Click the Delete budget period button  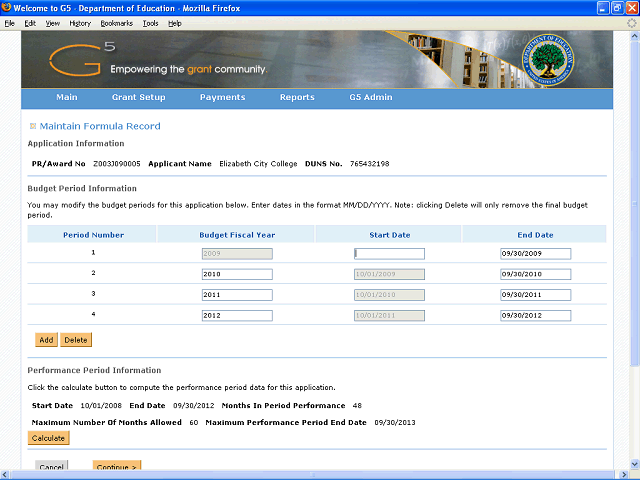[76, 340]
